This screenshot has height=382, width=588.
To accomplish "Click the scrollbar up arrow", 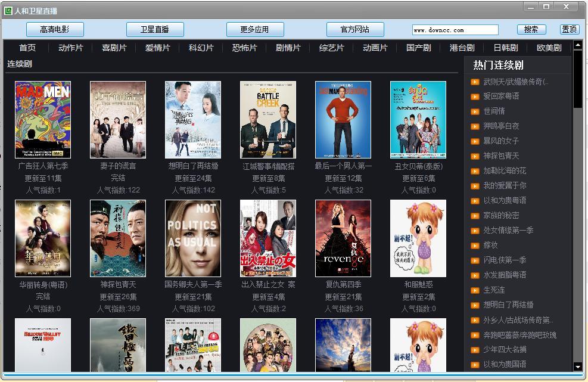I will pyautogui.click(x=578, y=45).
